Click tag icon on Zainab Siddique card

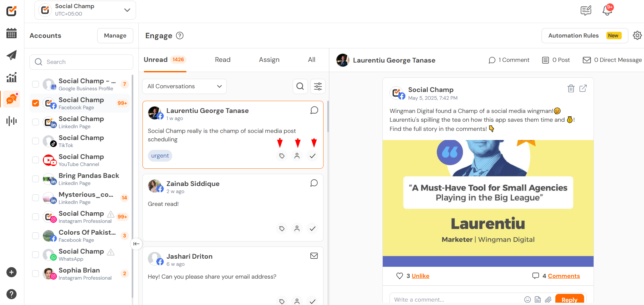tap(282, 229)
